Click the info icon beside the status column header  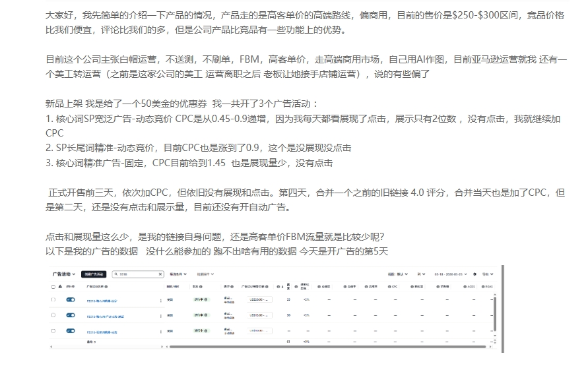(x=201, y=287)
